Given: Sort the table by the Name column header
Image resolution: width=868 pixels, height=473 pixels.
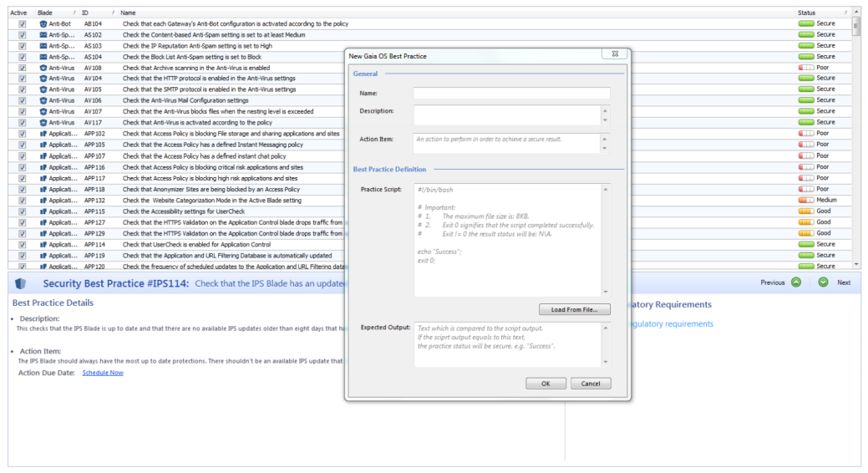Looking at the screenshot, I should pyautogui.click(x=456, y=13).
